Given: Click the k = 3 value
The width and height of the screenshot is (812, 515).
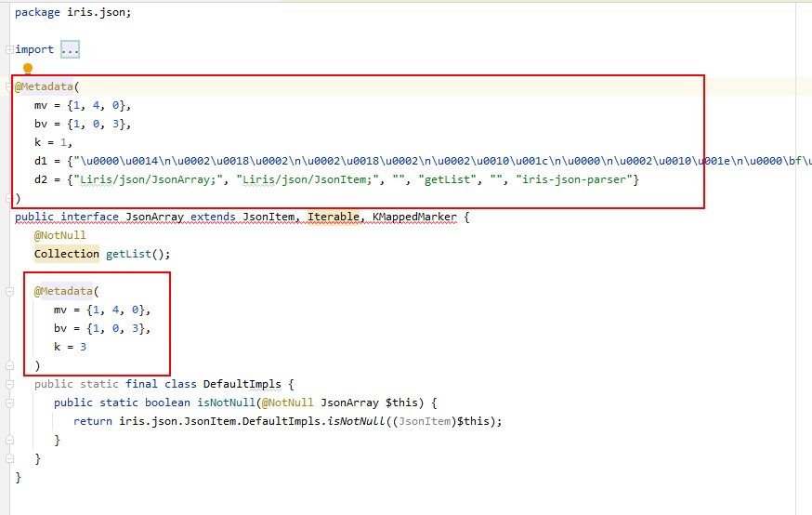Looking at the screenshot, I should click(83, 347).
